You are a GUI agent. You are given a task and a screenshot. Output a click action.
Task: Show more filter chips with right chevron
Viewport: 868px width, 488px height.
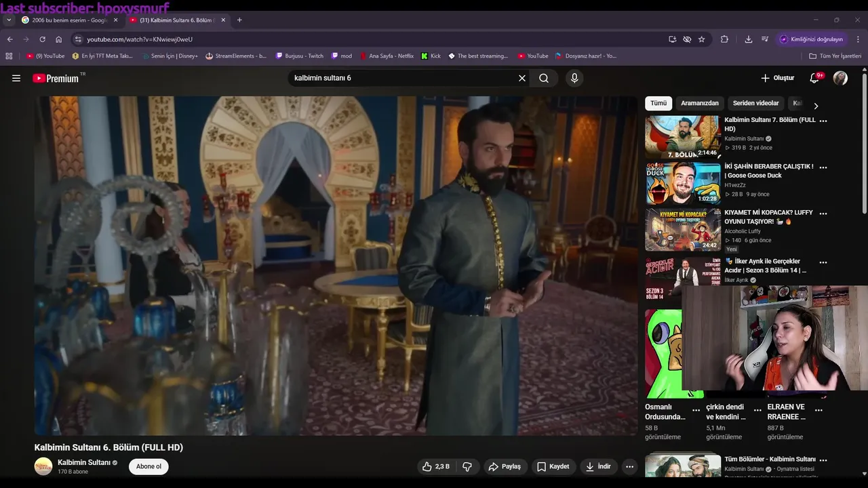(x=816, y=106)
